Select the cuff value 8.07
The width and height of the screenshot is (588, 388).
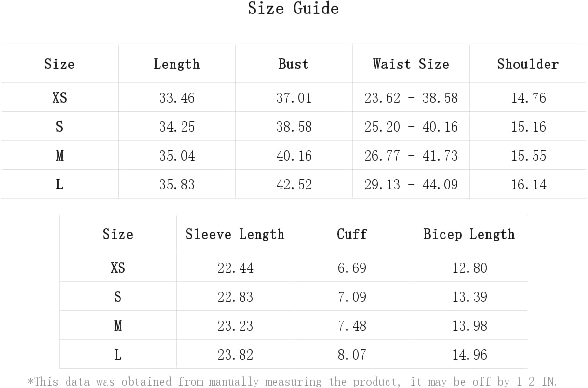pyautogui.click(x=352, y=355)
